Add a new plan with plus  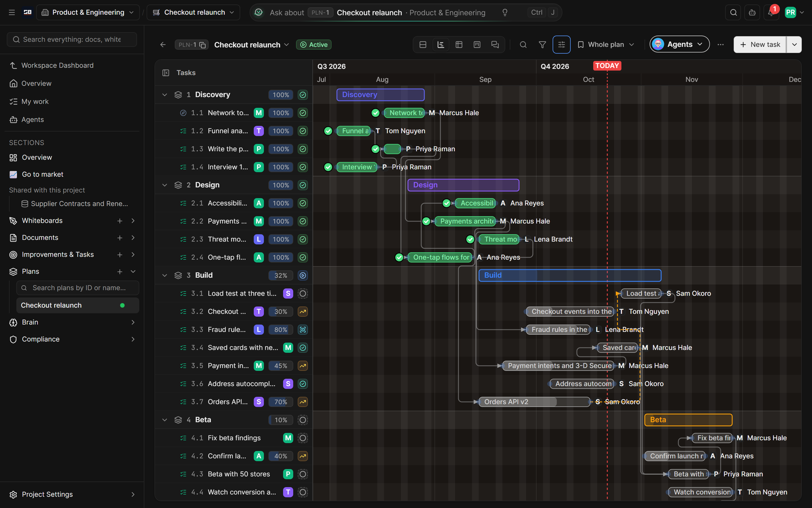(120, 271)
